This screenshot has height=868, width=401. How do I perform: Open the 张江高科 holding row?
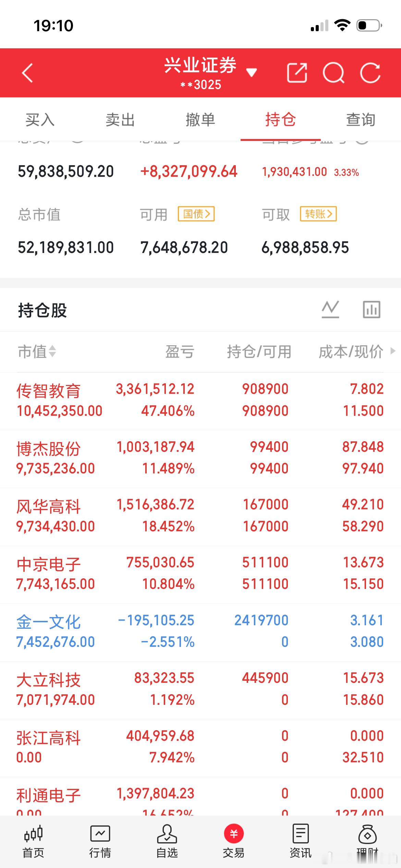click(200, 748)
